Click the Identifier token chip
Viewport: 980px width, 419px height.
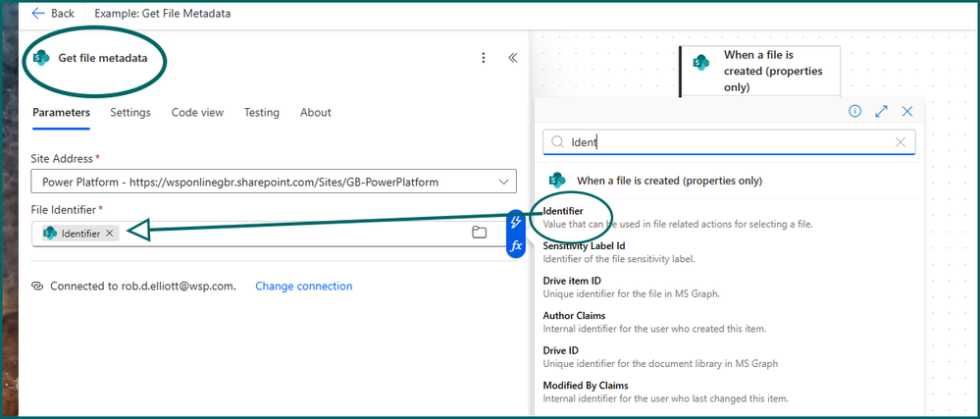click(80, 234)
